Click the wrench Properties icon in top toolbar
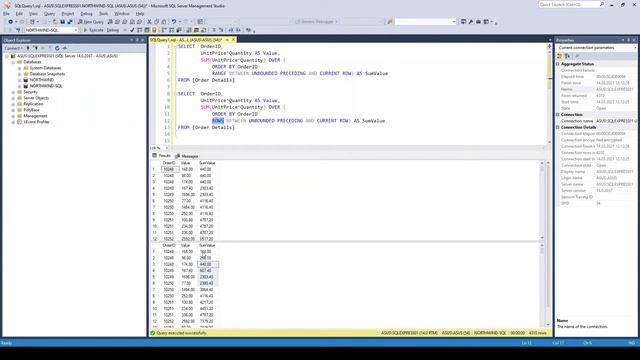This screenshot has height=360, width=640. click(471, 22)
